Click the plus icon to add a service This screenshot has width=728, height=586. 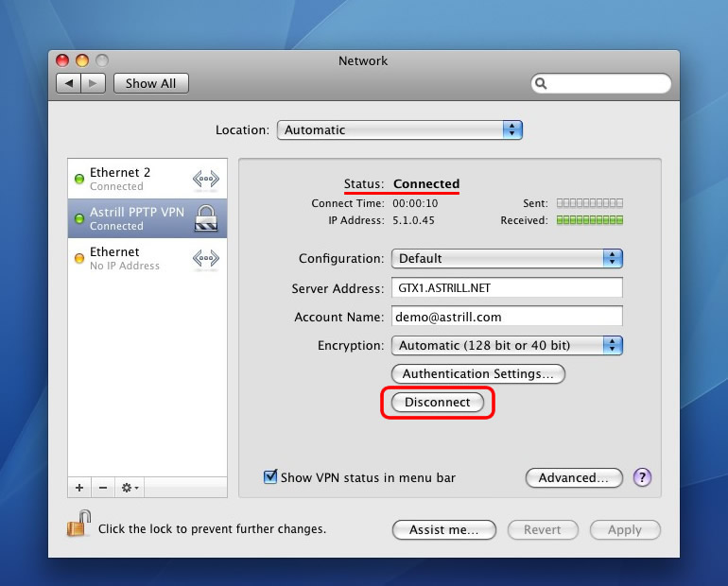tap(79, 488)
